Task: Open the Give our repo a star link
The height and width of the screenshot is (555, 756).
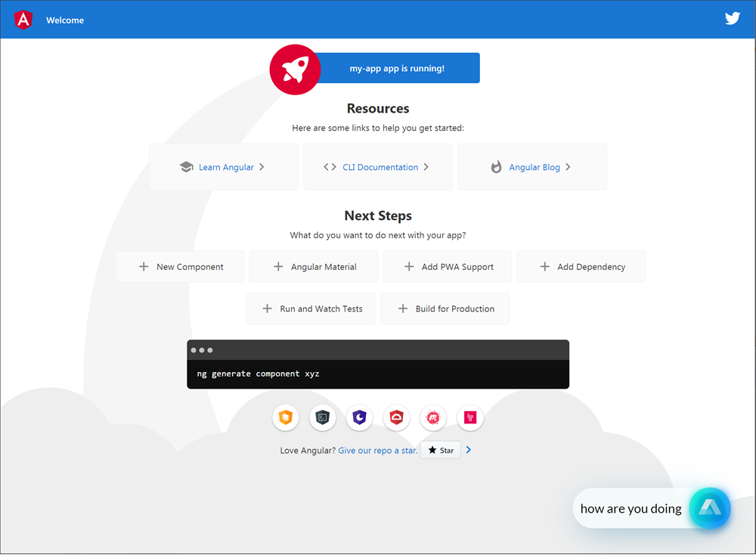Action: click(x=377, y=449)
